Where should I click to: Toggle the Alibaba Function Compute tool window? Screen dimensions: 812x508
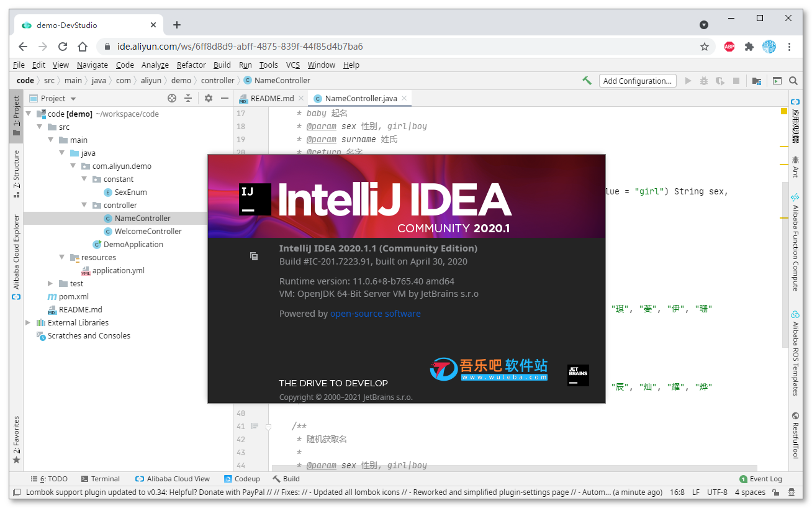pos(795,242)
